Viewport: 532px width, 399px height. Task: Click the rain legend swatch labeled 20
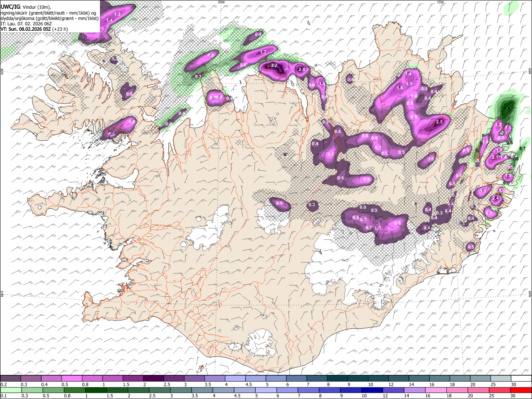pyautogui.click(x=478, y=390)
